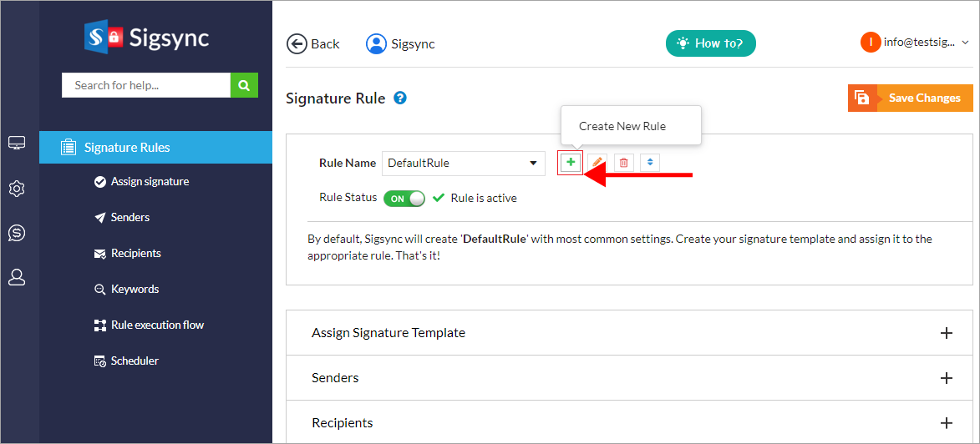Toggle the Rule Status ON switch
Screen dimensions: 980x444
pos(404,199)
